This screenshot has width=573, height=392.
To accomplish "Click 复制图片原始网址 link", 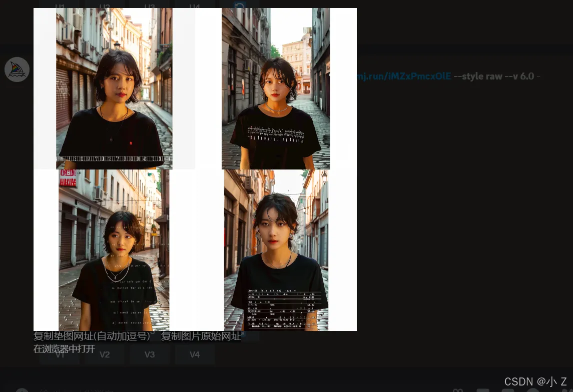I will tap(201, 336).
